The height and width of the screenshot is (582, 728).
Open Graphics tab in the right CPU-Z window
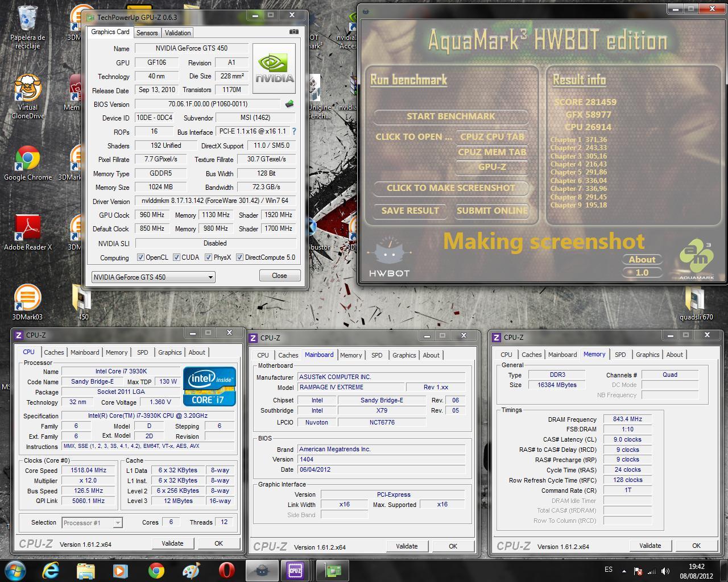coord(648,355)
